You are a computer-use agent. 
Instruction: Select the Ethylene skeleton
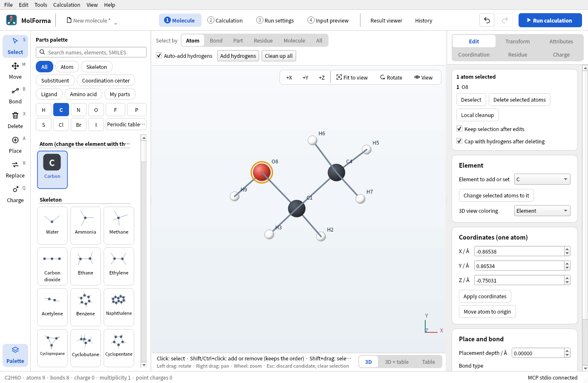point(119,266)
